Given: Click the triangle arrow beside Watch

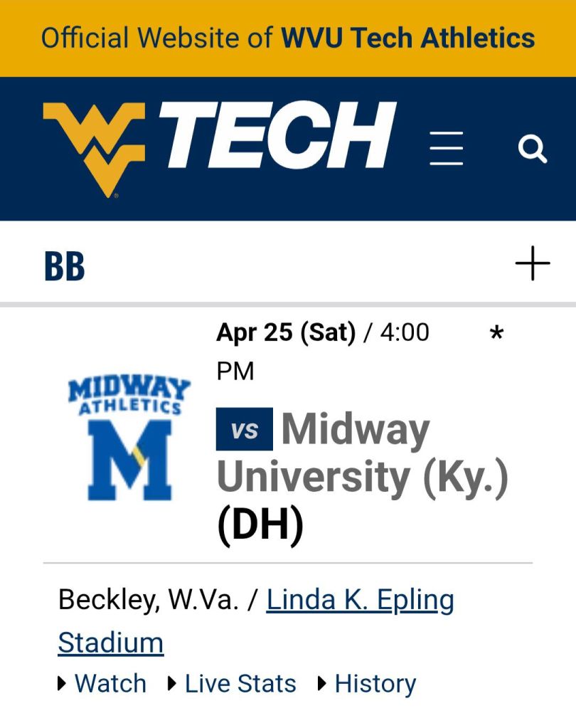Looking at the screenshot, I should (x=63, y=684).
